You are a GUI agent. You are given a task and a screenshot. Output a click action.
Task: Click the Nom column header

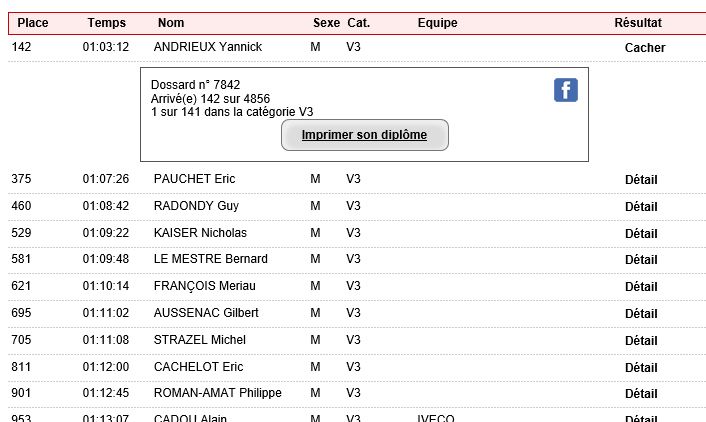(x=171, y=23)
